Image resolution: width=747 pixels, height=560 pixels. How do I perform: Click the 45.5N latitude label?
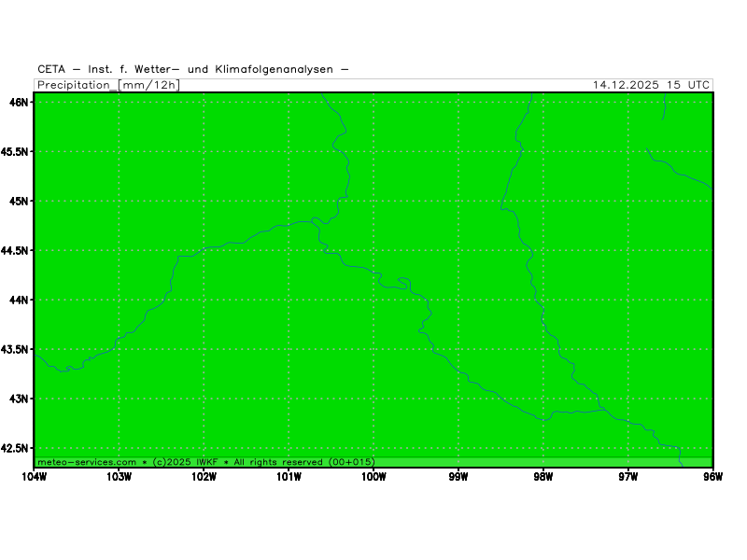tap(14, 151)
